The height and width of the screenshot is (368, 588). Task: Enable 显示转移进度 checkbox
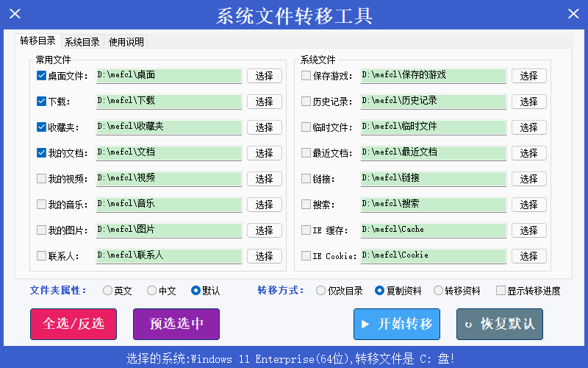[x=501, y=291]
